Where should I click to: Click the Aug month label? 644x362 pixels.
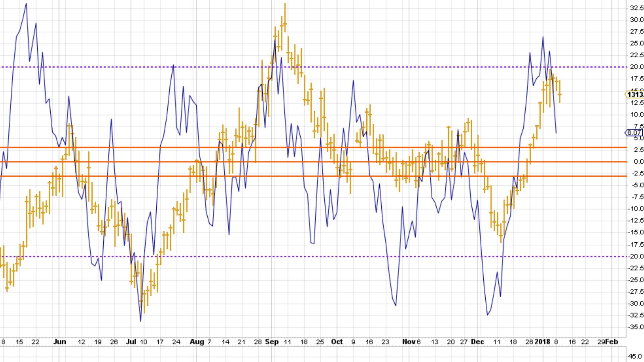point(197,342)
